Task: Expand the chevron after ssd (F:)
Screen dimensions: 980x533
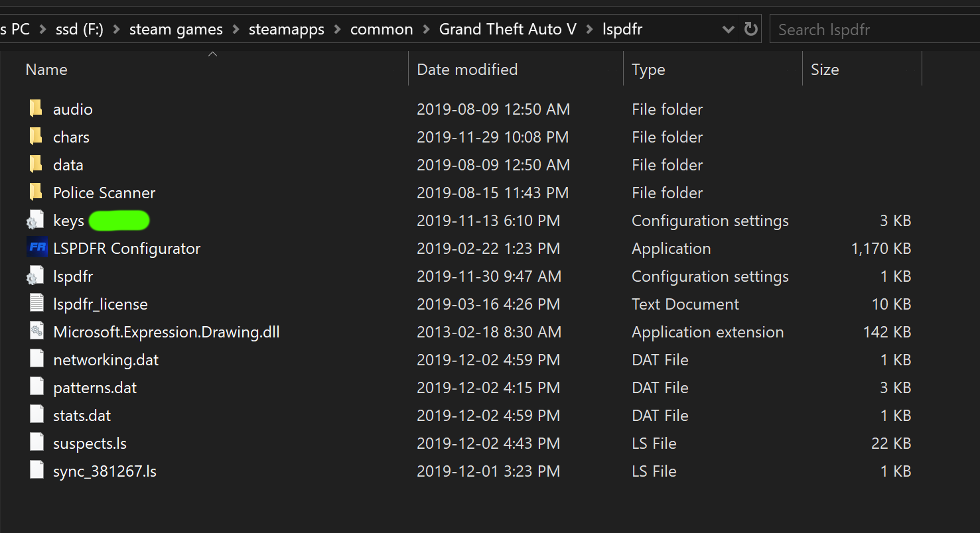Action: 116,30
